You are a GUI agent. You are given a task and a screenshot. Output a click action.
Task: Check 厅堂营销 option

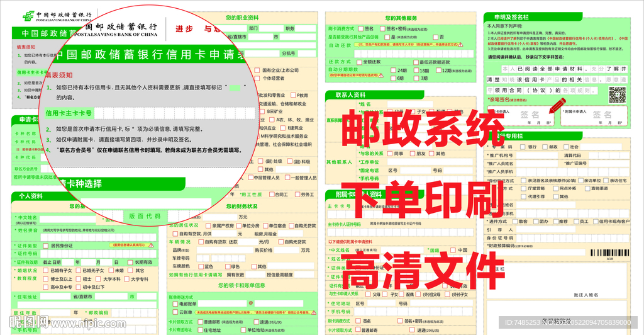523,188
